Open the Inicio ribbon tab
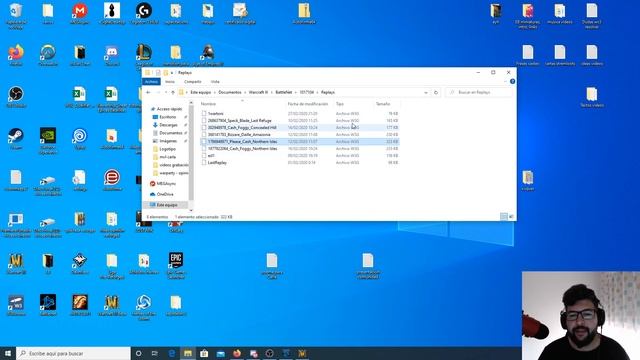Screen dimensions: 640x360 [x=170, y=82]
